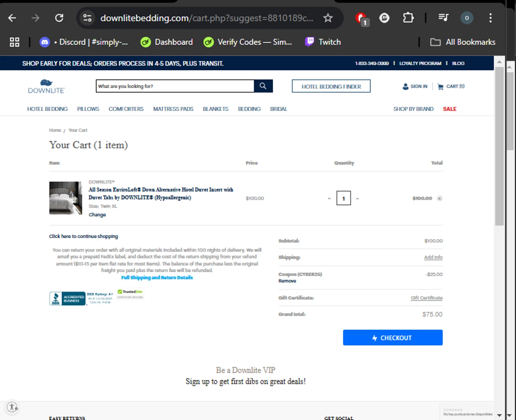The image size is (516, 420).
Task: Open Hotel Bedding Finder
Action: coord(331,86)
